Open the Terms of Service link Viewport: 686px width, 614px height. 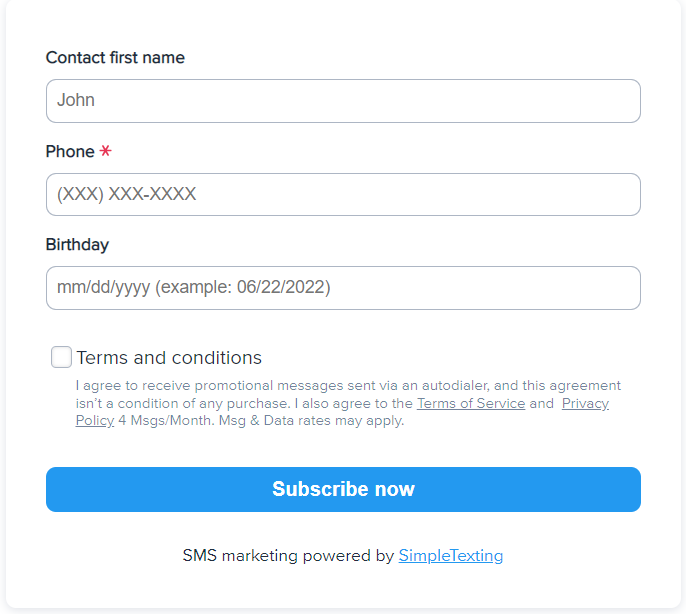pyautogui.click(x=470, y=403)
